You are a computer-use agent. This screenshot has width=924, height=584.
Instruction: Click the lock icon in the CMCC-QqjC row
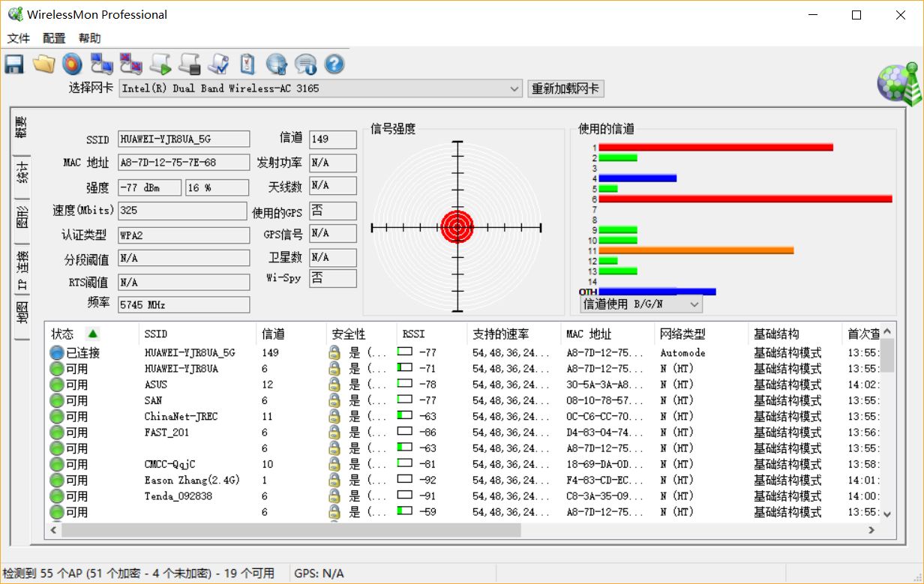point(334,464)
